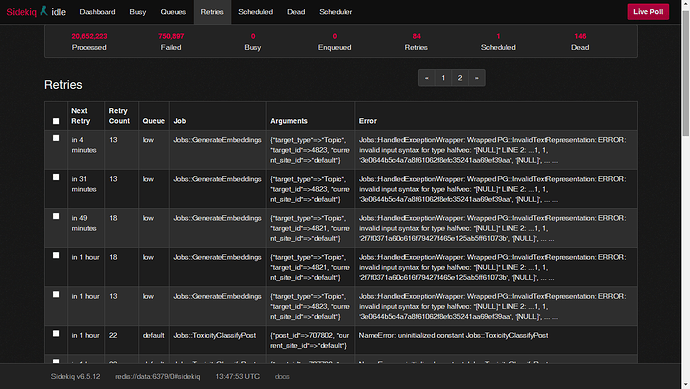Click the Retries summary count

point(416,36)
